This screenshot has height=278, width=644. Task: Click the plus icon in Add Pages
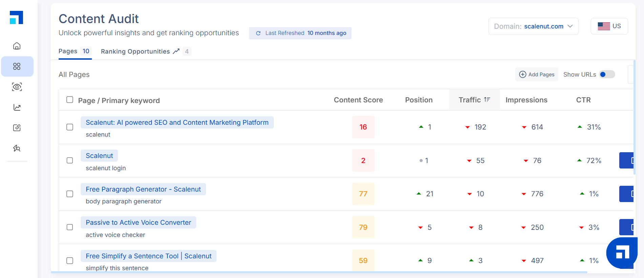click(523, 74)
